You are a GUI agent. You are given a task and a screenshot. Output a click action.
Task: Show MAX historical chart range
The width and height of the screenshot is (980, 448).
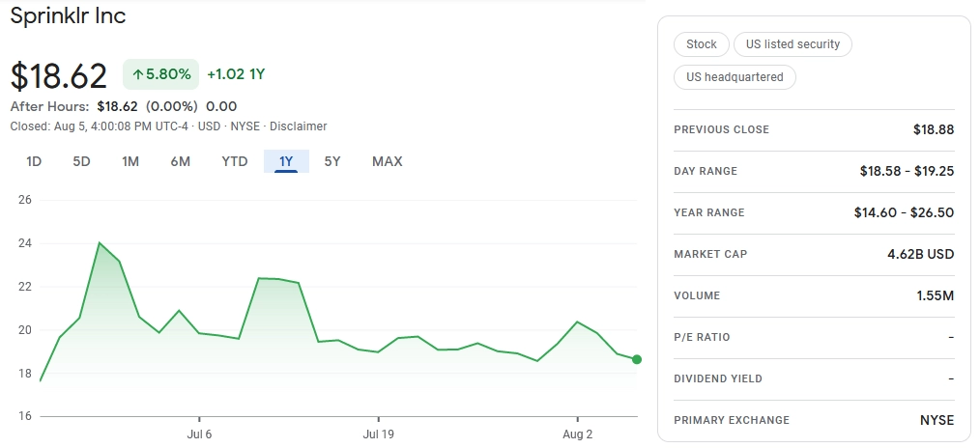coord(387,161)
